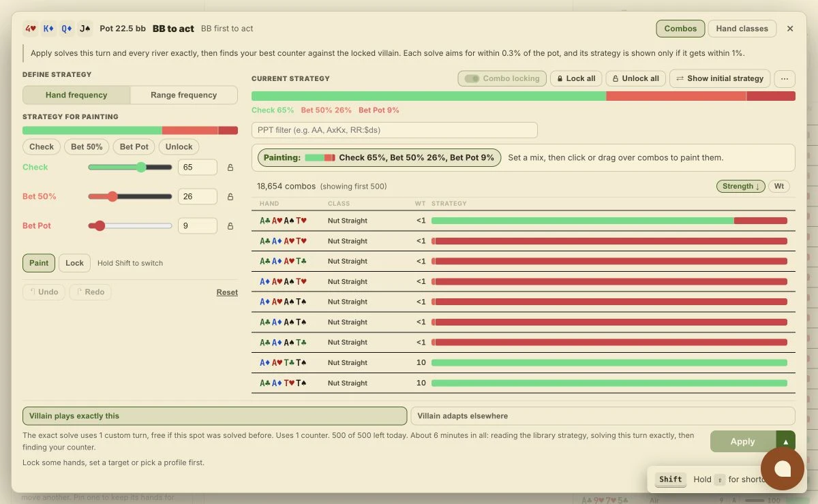Click the lock icon beside Check value

(230, 168)
